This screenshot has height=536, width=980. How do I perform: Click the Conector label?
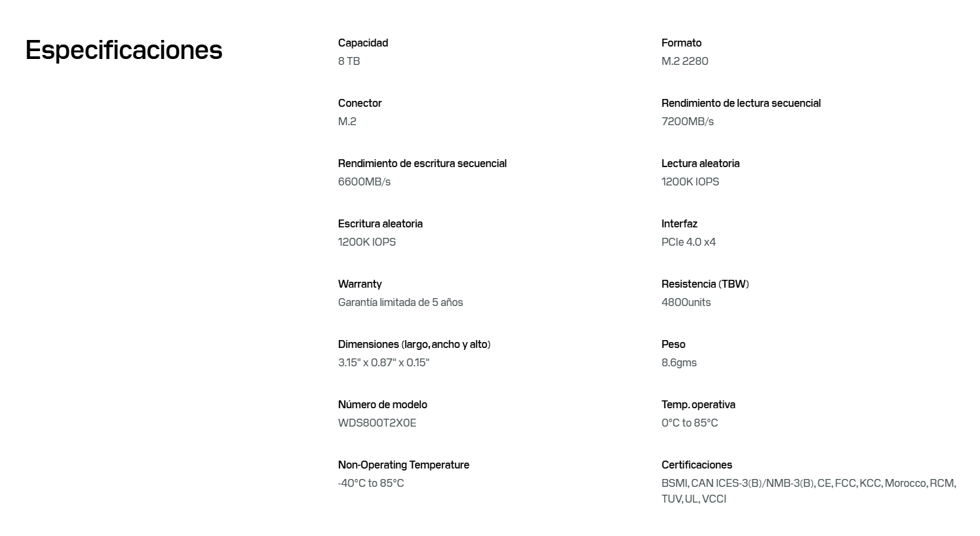click(360, 103)
